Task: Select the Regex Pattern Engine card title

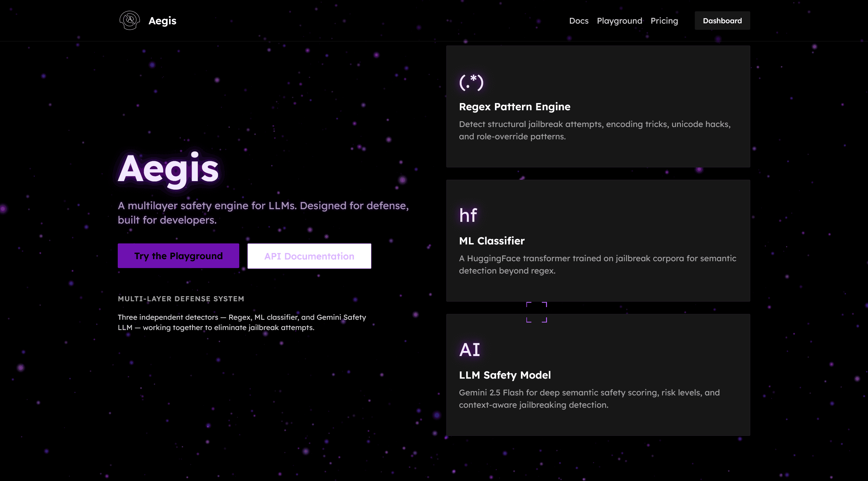Action: 514,107
